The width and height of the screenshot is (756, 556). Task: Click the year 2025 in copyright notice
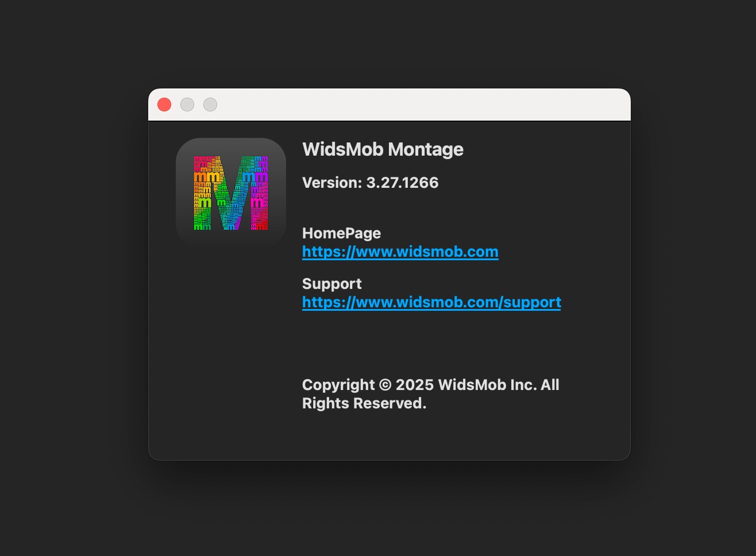(414, 385)
